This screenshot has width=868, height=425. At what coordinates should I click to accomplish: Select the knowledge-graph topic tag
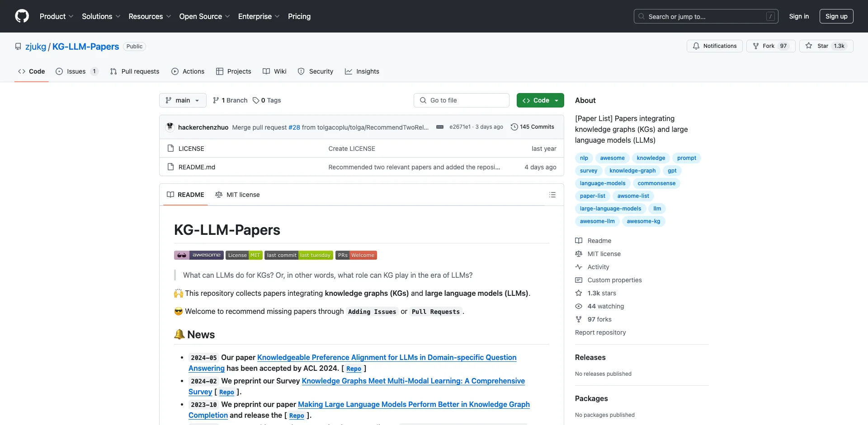632,171
